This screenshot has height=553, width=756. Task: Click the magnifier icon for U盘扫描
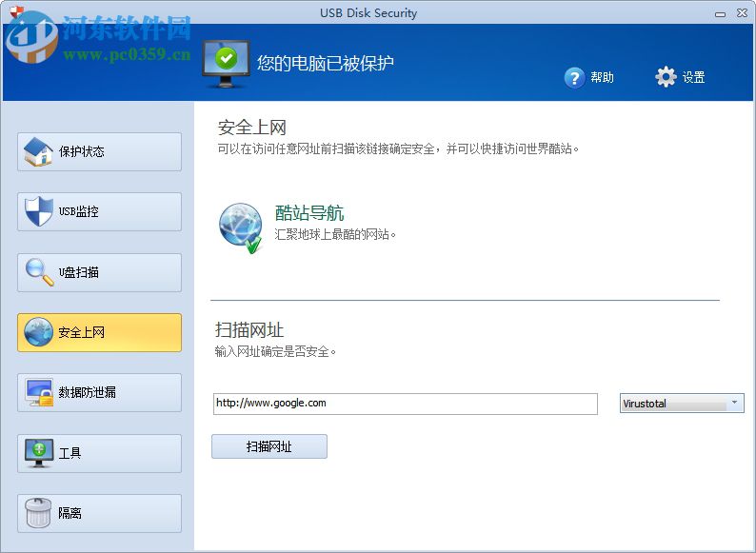[x=39, y=272]
